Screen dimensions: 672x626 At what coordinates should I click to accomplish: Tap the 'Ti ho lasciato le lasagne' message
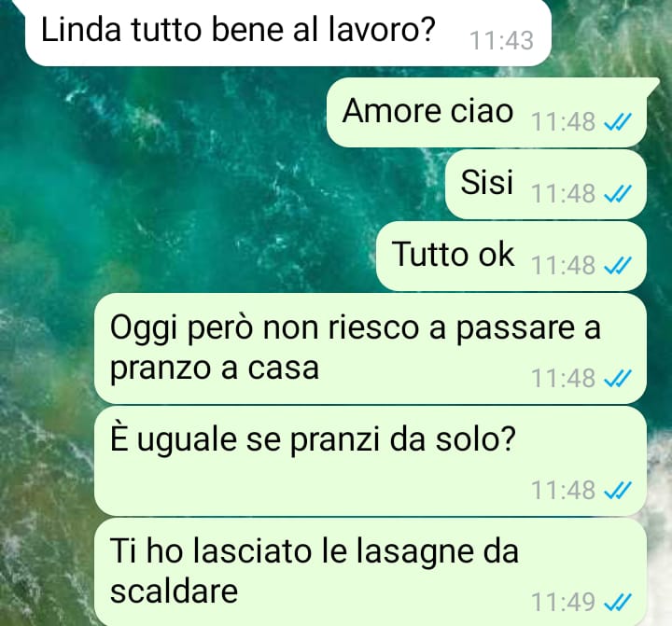point(371,572)
